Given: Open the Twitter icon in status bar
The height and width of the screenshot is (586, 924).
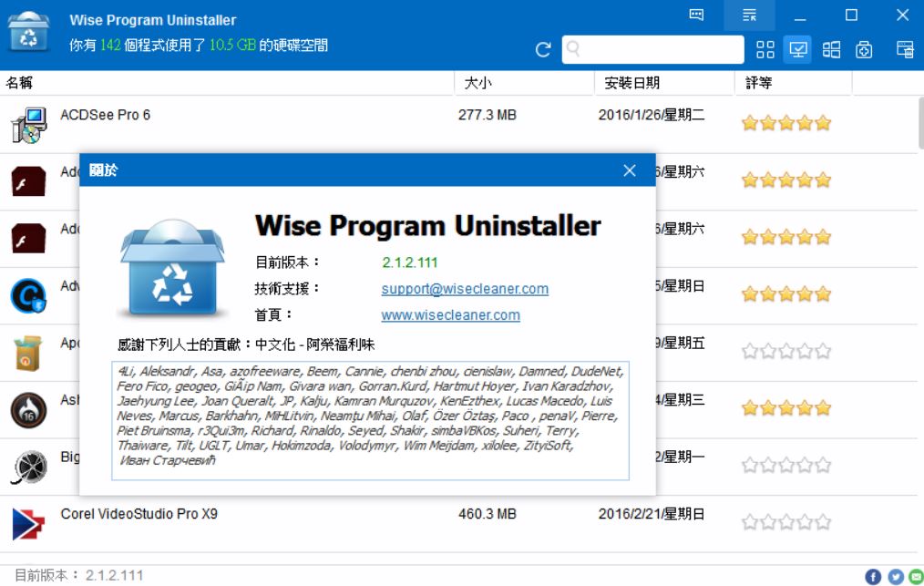Looking at the screenshot, I should [x=895, y=577].
